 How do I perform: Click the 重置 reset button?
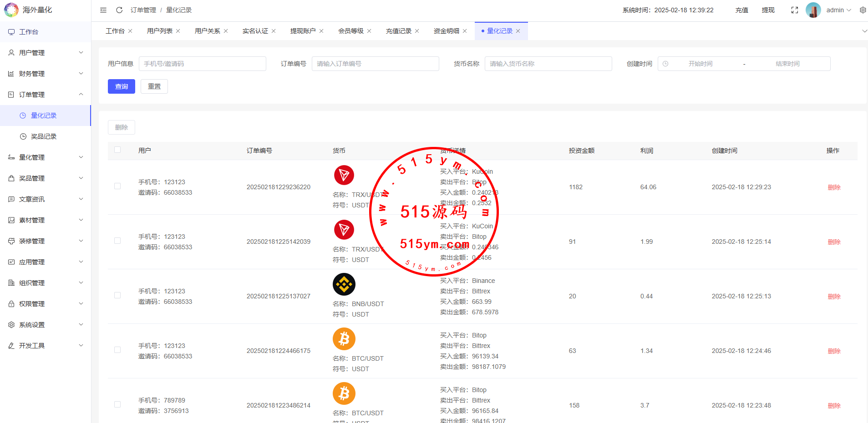coord(154,86)
